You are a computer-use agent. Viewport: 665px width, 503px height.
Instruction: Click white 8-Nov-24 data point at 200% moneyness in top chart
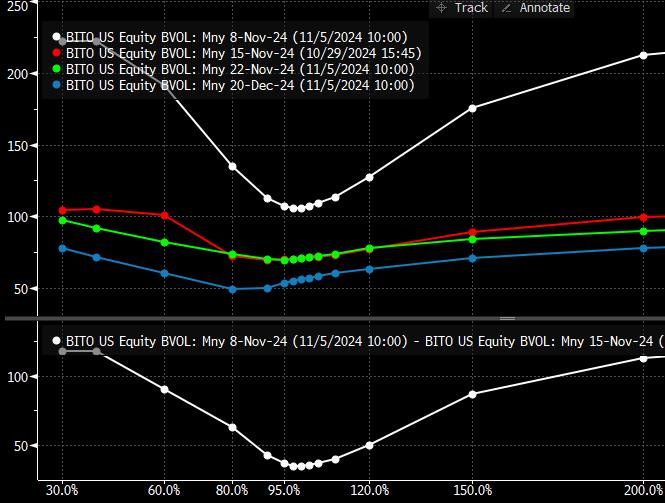coord(643,56)
